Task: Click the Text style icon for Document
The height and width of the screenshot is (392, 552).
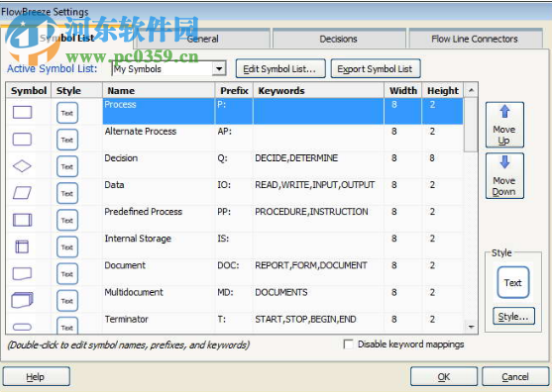Action: click(67, 274)
